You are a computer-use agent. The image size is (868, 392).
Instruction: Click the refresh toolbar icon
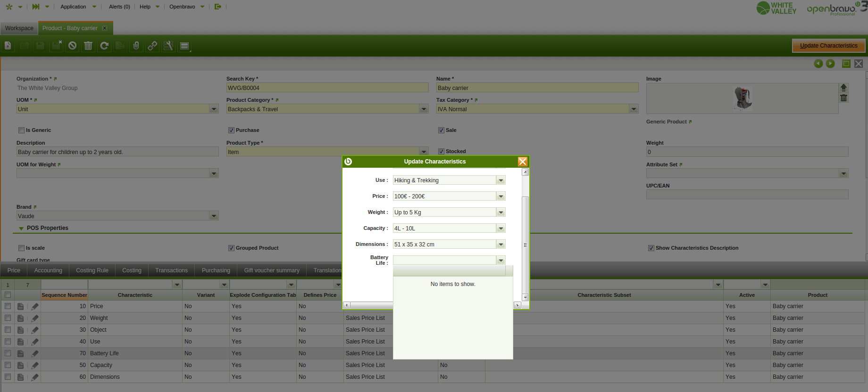coord(104,46)
